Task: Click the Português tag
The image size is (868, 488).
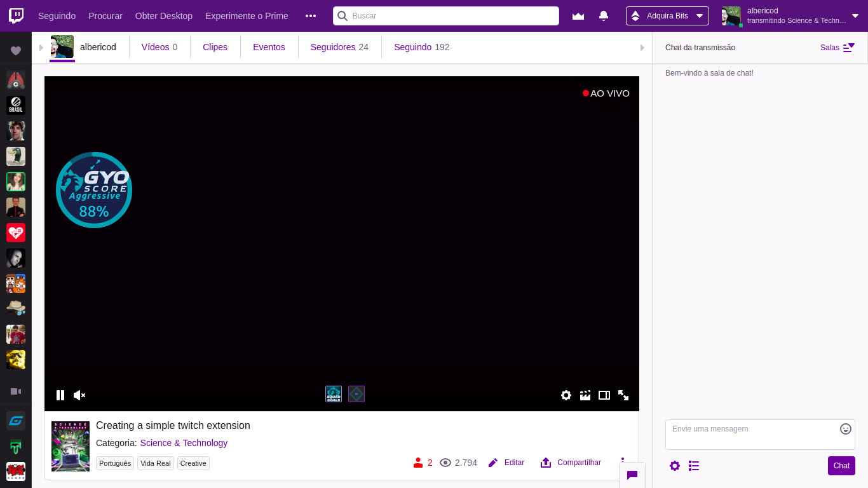Action: point(115,463)
